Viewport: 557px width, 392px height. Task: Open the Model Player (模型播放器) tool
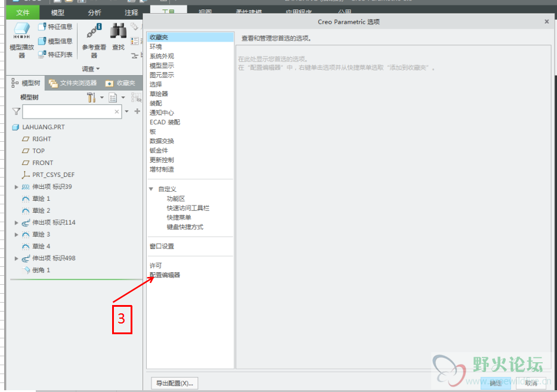coord(21,40)
